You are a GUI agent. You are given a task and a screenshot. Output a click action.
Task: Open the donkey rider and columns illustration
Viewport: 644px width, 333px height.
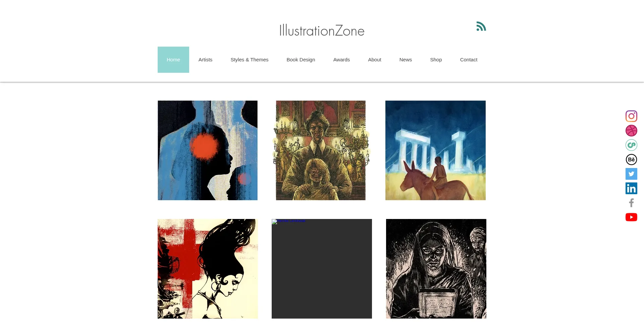pyautogui.click(x=435, y=150)
